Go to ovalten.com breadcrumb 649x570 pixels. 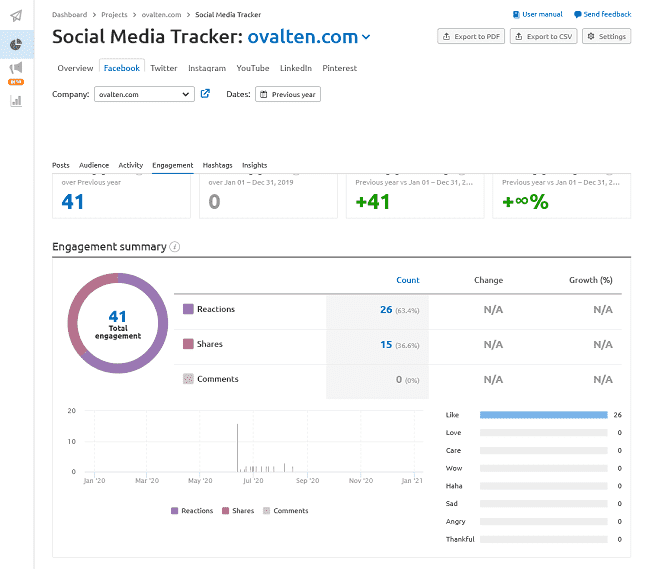click(x=161, y=14)
